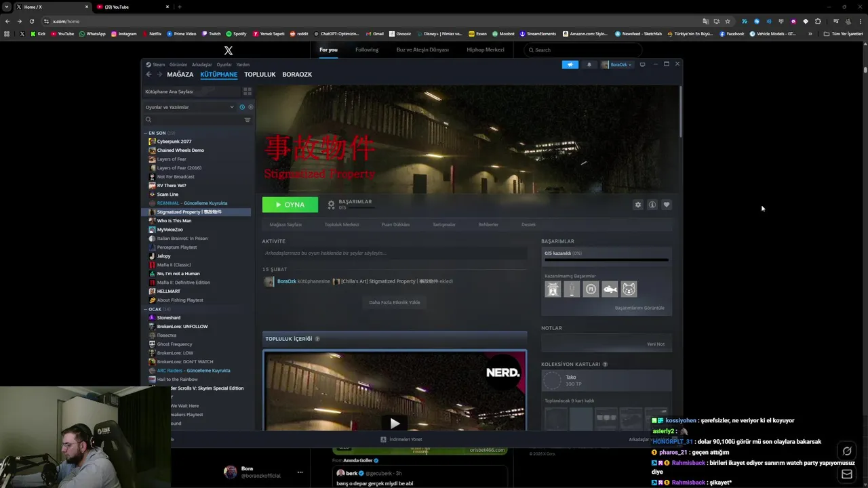Click the achievements 0/5 progress bar
Viewport: 868px width, 488px height.
point(606,260)
